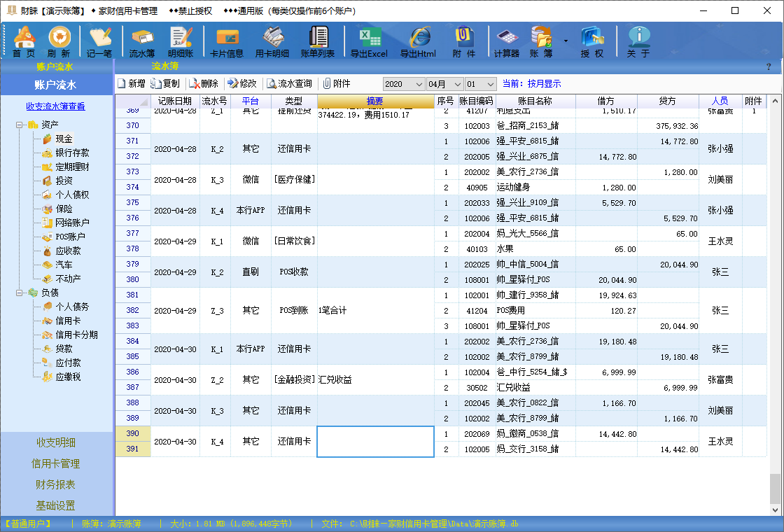This screenshot has height=532, width=784.
Task: Click the 账单列表 bill list icon
Action: click(x=318, y=42)
